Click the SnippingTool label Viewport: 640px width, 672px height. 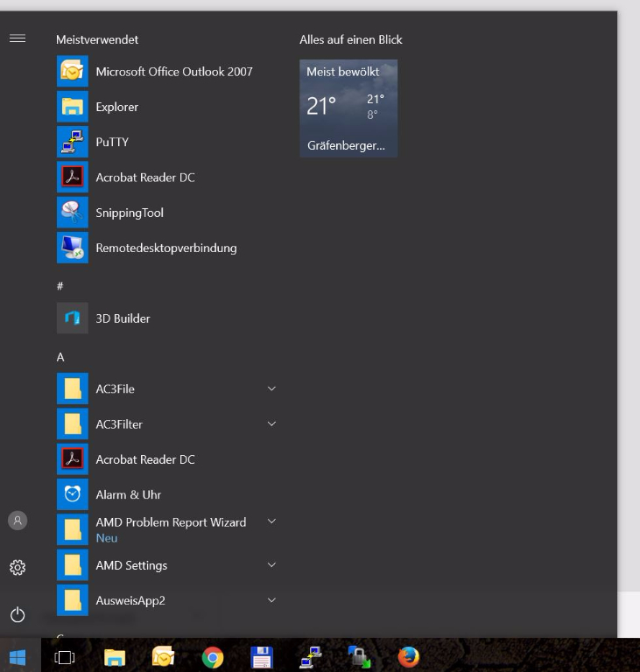130,213
